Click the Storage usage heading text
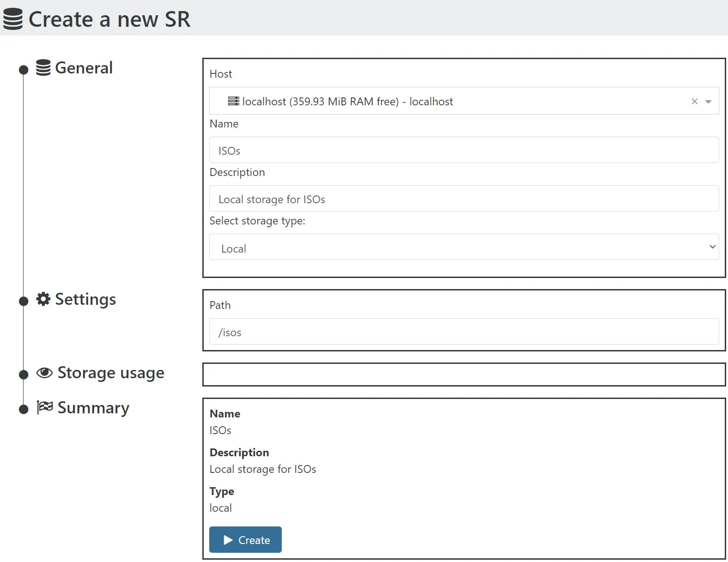Viewport: 728px width, 562px height. tap(111, 373)
